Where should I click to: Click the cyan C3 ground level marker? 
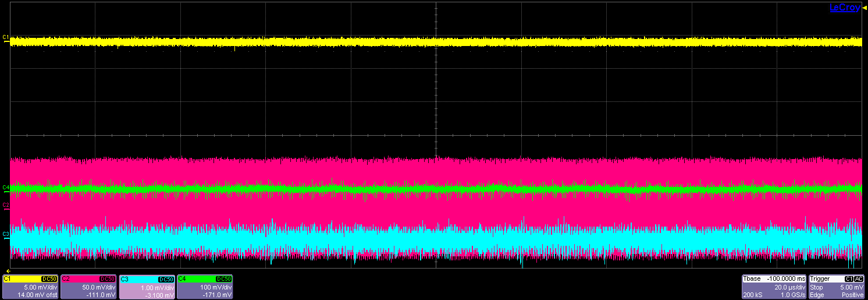click(6, 235)
